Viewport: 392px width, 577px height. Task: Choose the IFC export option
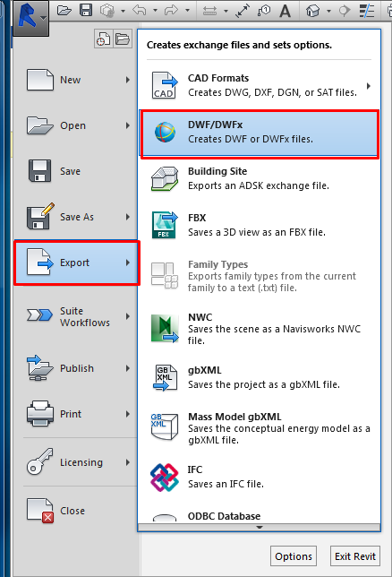point(260,478)
